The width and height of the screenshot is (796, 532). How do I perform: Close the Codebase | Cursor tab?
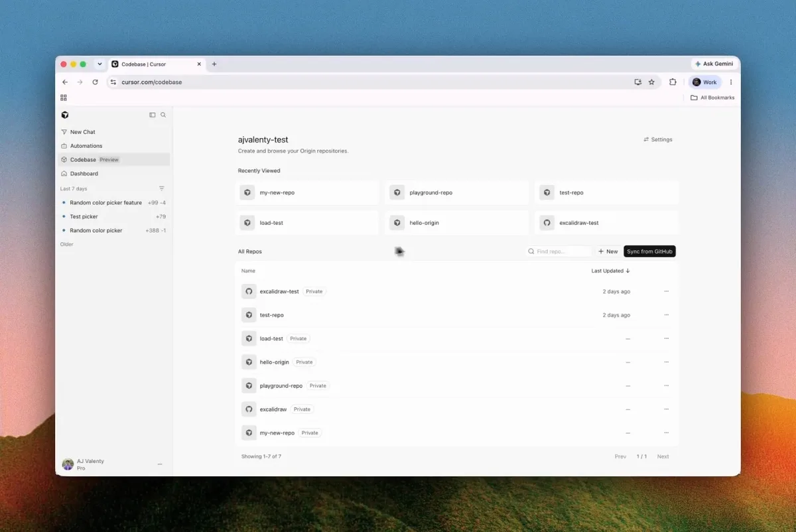coord(198,64)
